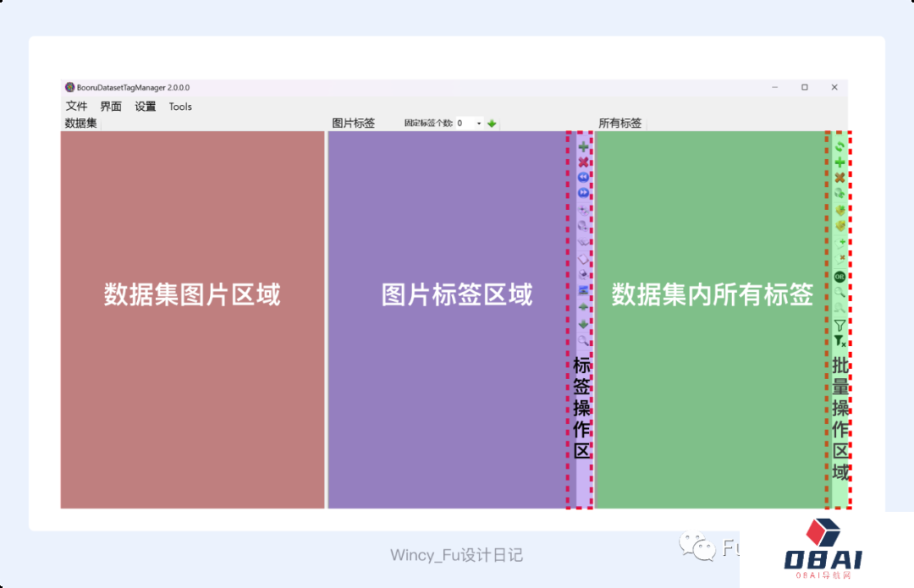The image size is (914, 588).
Task: Click the green plus in the tag operations toolbar
Action: click(x=583, y=147)
